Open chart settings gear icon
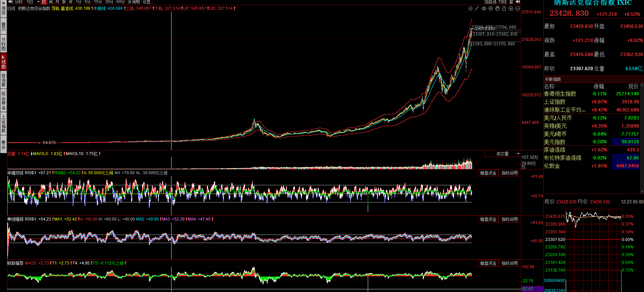 tap(470, 8)
